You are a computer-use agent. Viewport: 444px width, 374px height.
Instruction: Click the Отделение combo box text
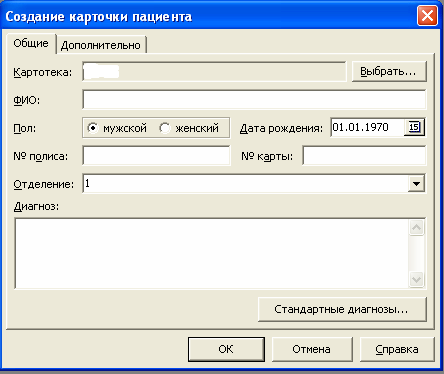pyautogui.click(x=245, y=184)
